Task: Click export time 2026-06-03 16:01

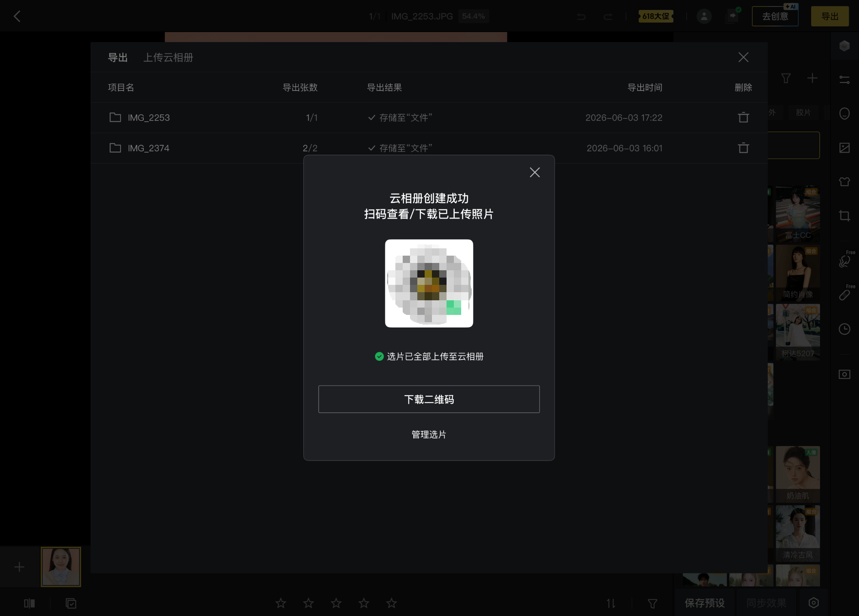Action: point(624,148)
